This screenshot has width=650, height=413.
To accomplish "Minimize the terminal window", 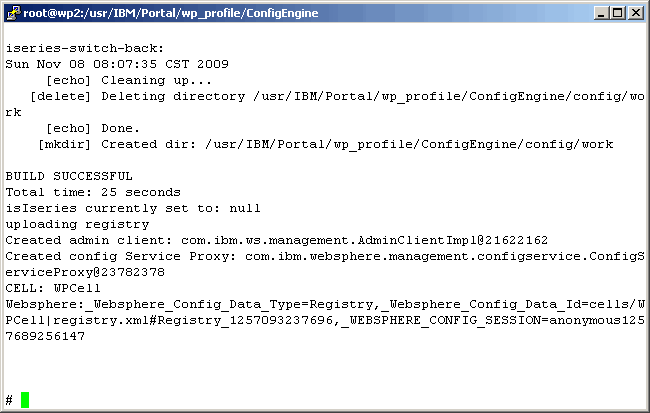I will point(599,12).
